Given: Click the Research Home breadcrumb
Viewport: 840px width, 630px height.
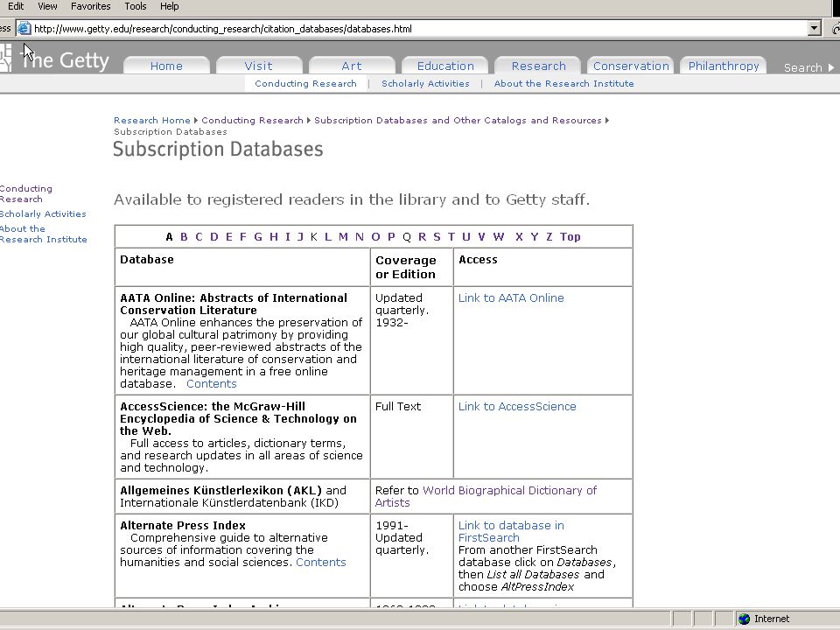Looking at the screenshot, I should point(152,120).
